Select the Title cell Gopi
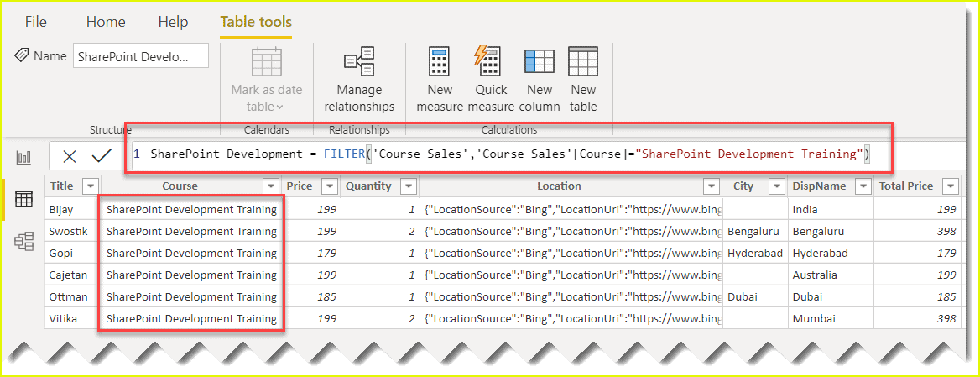This screenshot has width=980, height=377. coord(72,254)
